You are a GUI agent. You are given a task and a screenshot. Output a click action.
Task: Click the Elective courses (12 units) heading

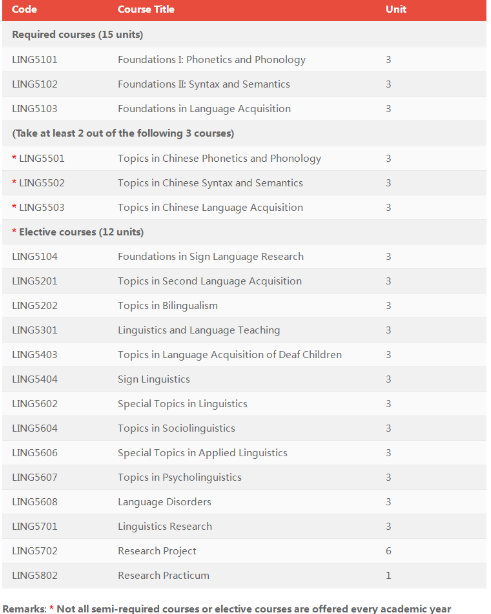click(x=81, y=232)
